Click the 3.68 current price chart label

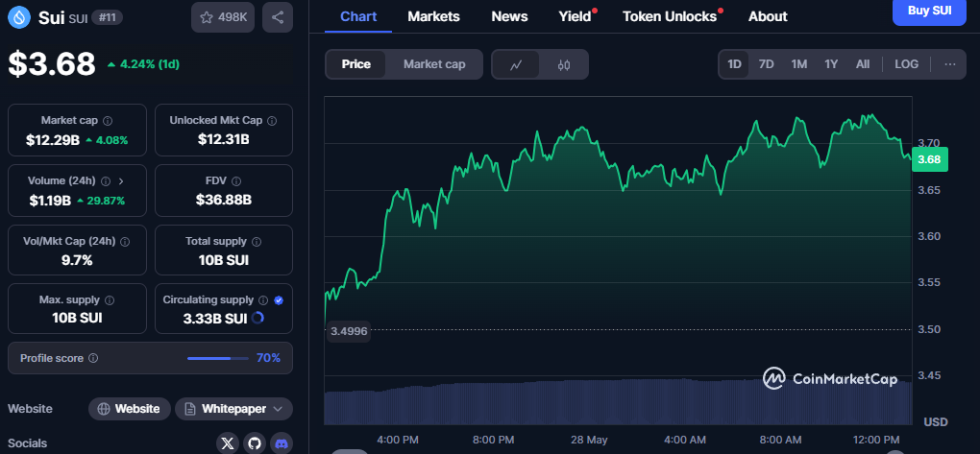929,159
